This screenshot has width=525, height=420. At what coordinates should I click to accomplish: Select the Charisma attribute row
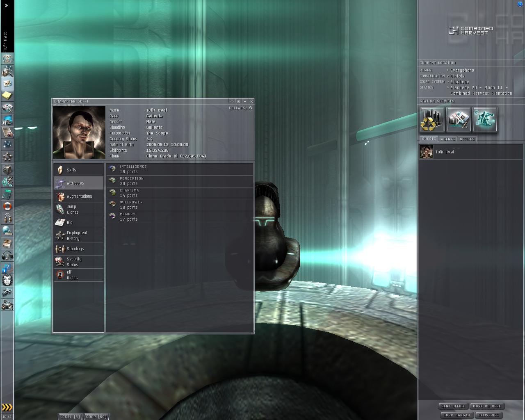click(180, 193)
